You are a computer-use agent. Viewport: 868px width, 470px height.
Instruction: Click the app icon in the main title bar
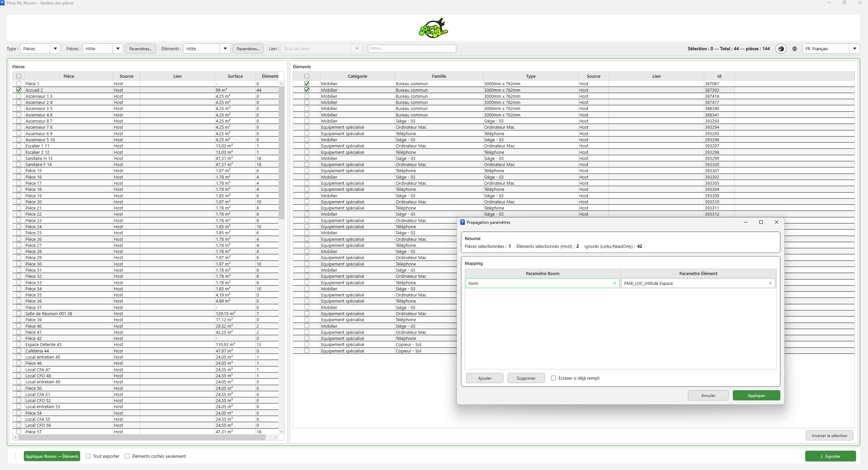(2, 3)
